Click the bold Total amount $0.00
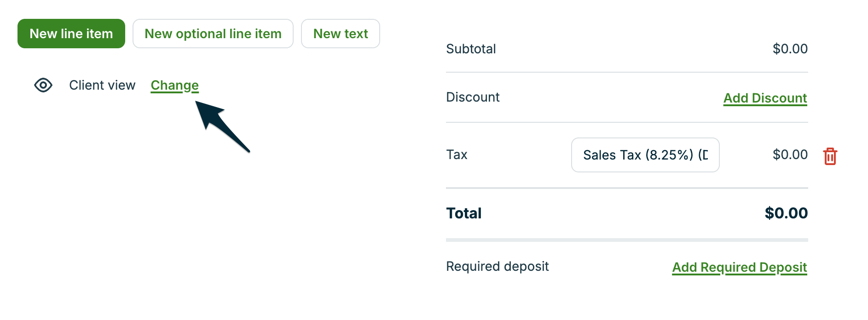868x320 pixels. (786, 213)
